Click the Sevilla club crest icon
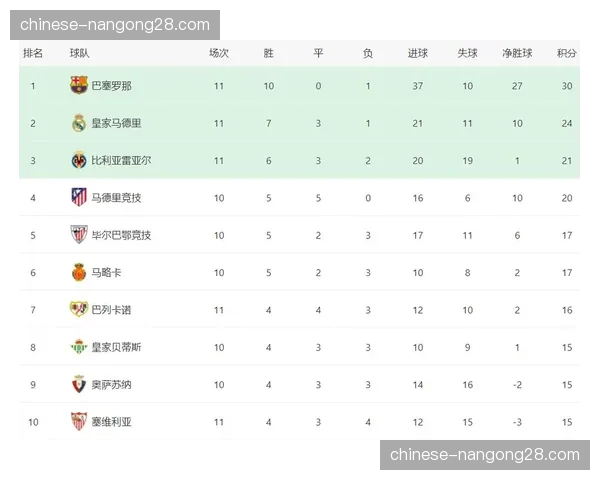 tap(79, 422)
